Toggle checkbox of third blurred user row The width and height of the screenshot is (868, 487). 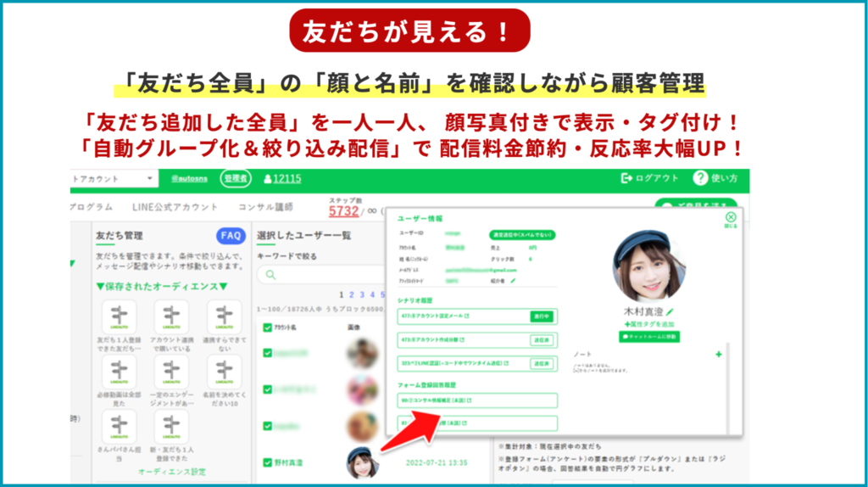pos(267,426)
